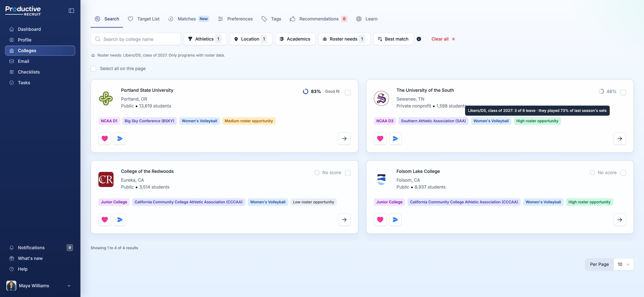Image resolution: width=644 pixels, height=297 pixels.
Task: Favorite College of the Redwoods heart icon
Action: click(x=105, y=220)
